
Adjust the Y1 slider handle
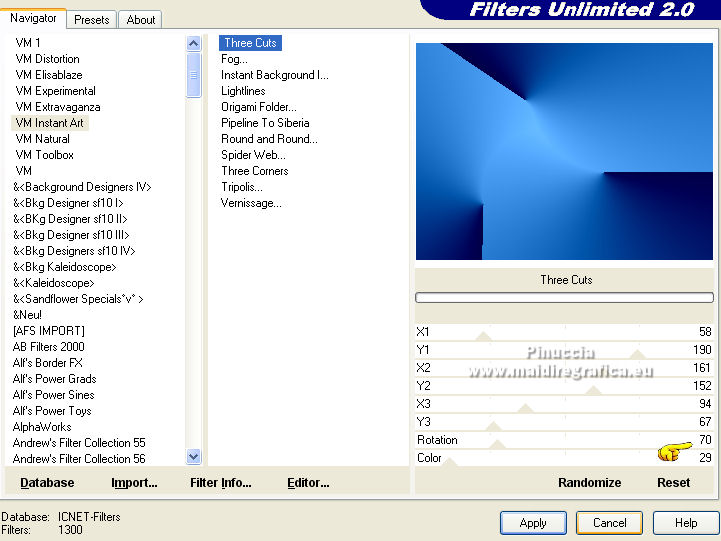(637, 354)
